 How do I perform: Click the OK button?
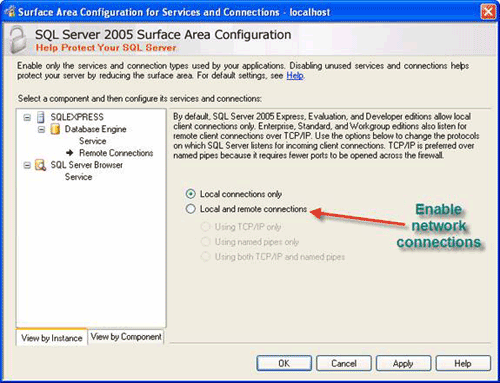[284, 363]
